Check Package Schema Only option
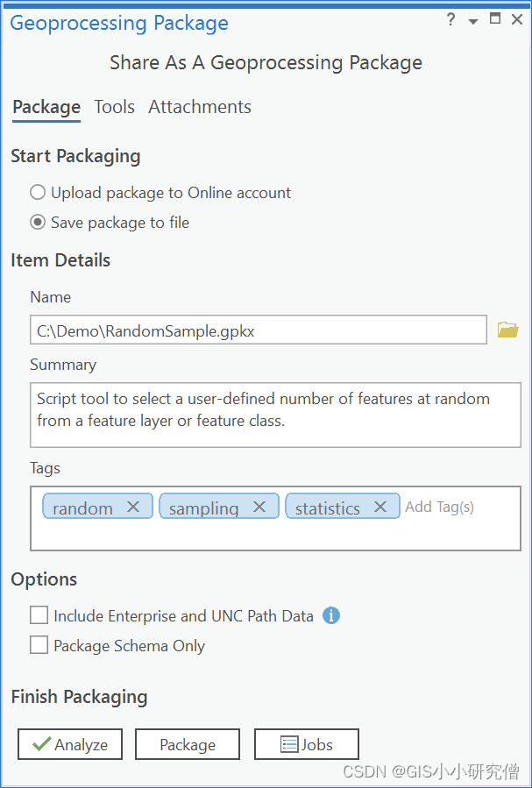532x788 pixels. tap(39, 646)
